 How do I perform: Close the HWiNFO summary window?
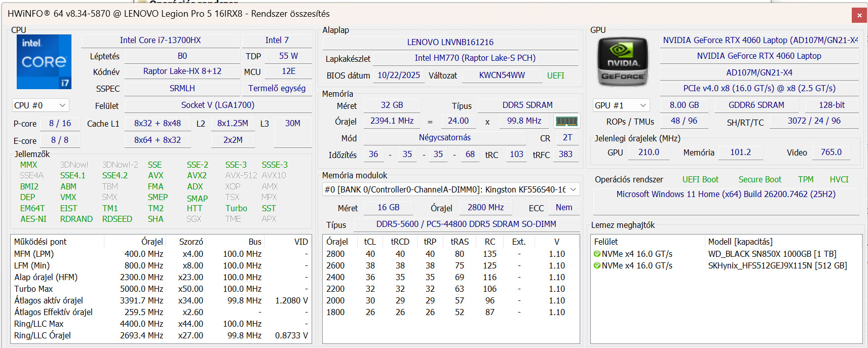coord(859,15)
